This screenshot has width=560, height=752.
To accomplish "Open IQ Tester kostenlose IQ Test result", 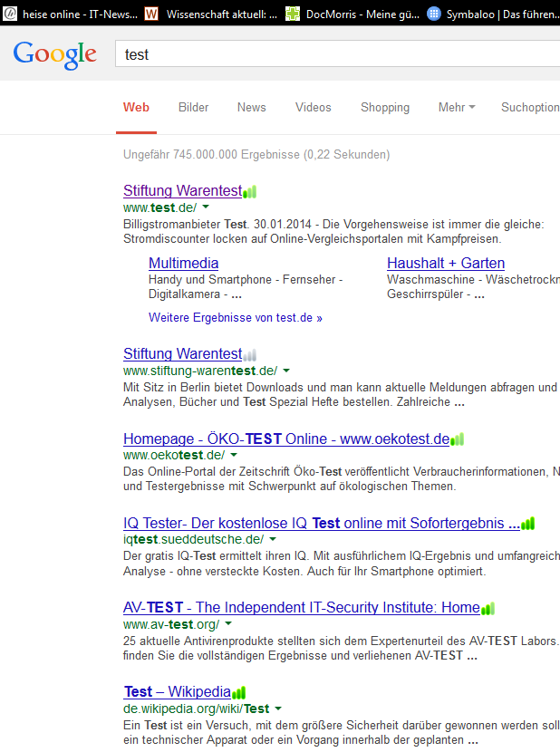I will (x=322, y=524).
